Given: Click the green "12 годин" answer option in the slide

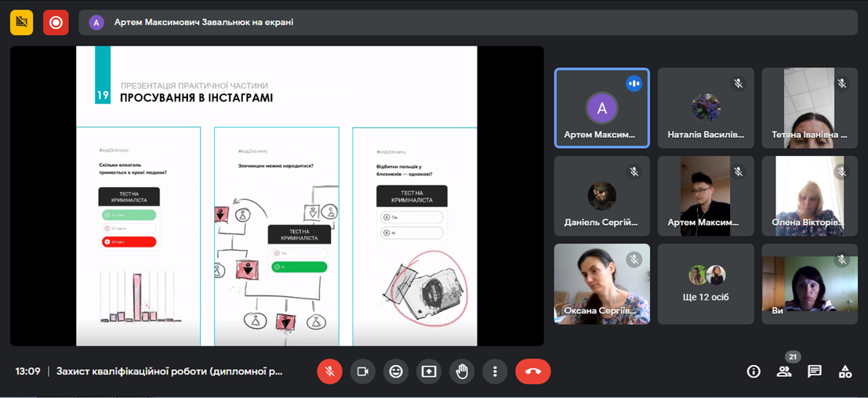Looking at the screenshot, I should point(129,215).
